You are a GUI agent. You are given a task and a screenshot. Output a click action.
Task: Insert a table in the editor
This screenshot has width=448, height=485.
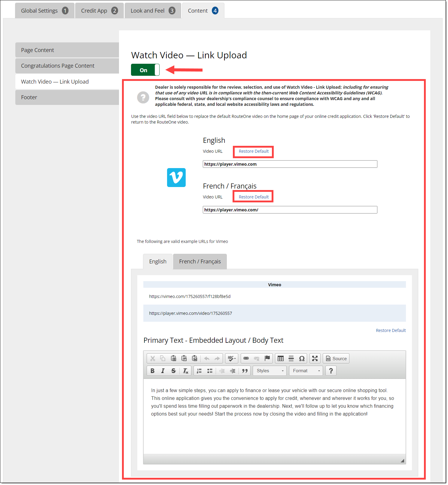point(281,358)
